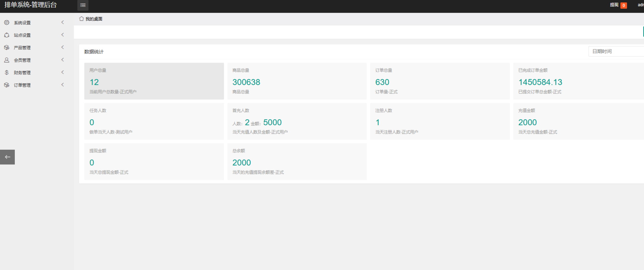Expand the 系统设置 chevron
This screenshot has width=644, height=270.
pos(63,22)
